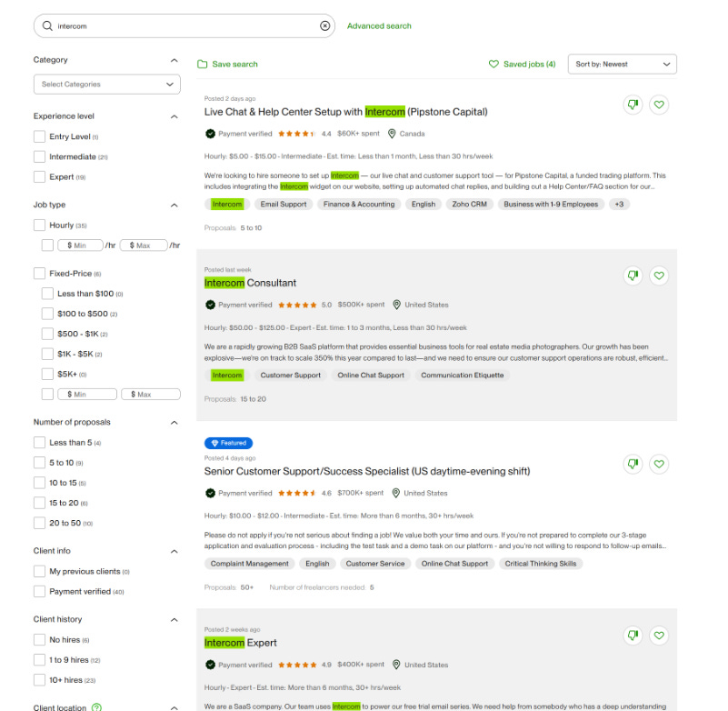Click Communication Etiquette skill tag
Viewport: 728px width, 711px height.
tap(462, 376)
